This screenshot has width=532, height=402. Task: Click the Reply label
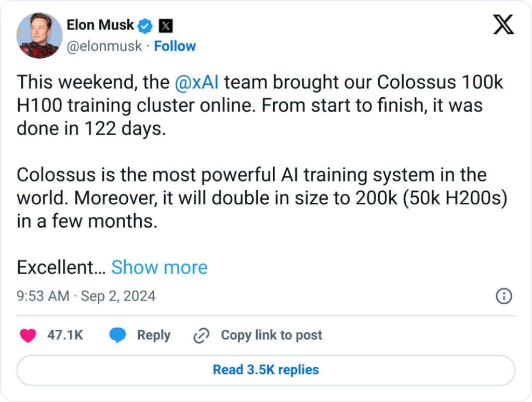[153, 335]
